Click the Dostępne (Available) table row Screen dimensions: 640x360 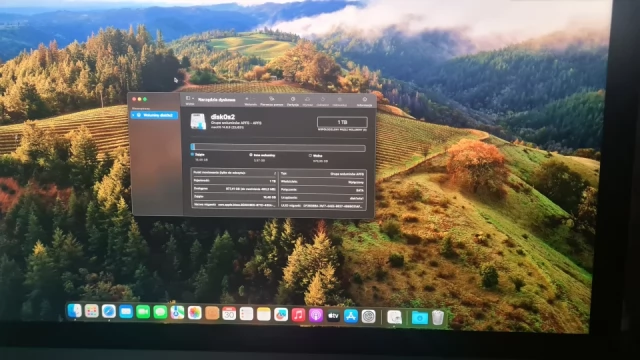pos(235,189)
